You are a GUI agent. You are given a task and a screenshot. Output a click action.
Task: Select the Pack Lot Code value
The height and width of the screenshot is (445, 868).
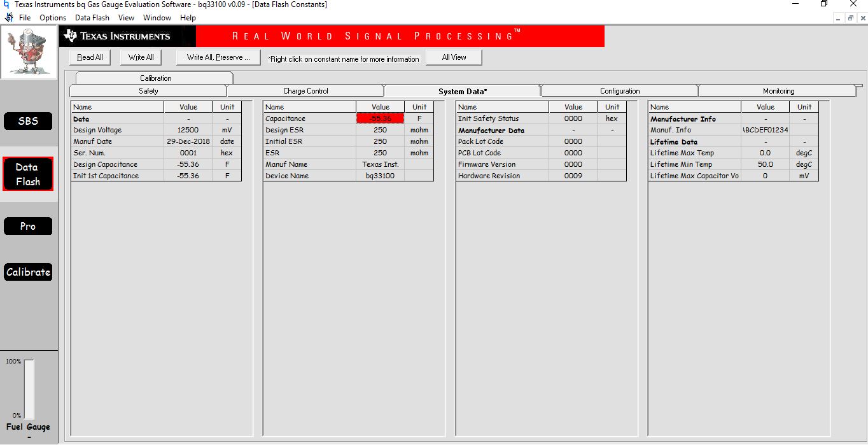coord(573,141)
